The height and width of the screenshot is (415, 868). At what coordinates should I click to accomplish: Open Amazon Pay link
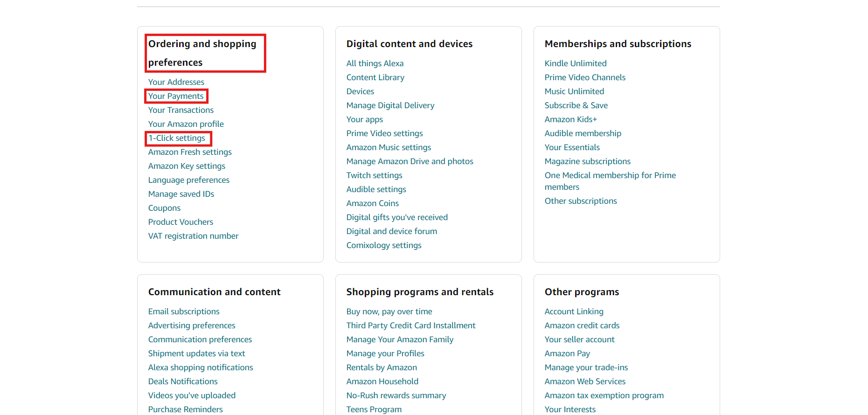(567, 353)
